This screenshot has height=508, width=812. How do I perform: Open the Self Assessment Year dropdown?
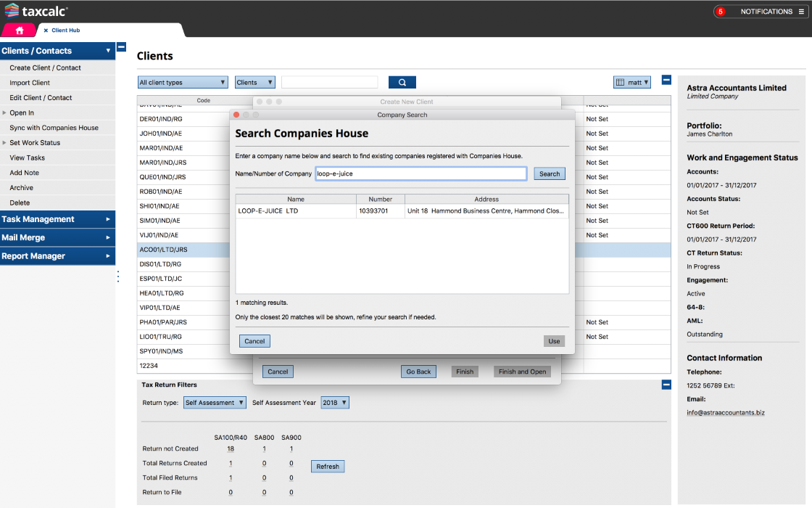tap(335, 403)
